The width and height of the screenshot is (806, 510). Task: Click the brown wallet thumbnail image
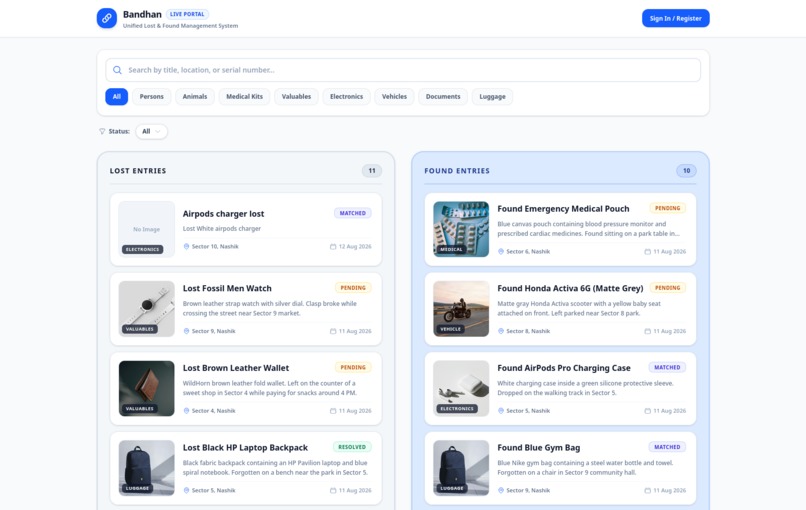pos(146,389)
